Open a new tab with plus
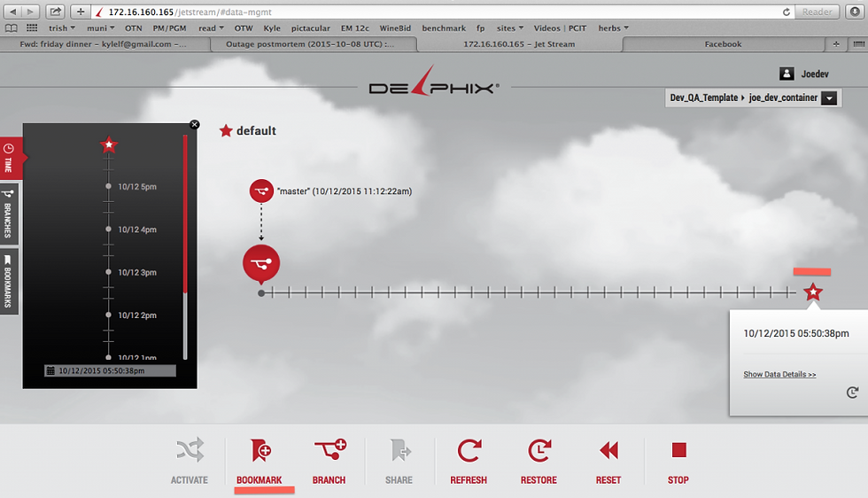 coord(836,44)
